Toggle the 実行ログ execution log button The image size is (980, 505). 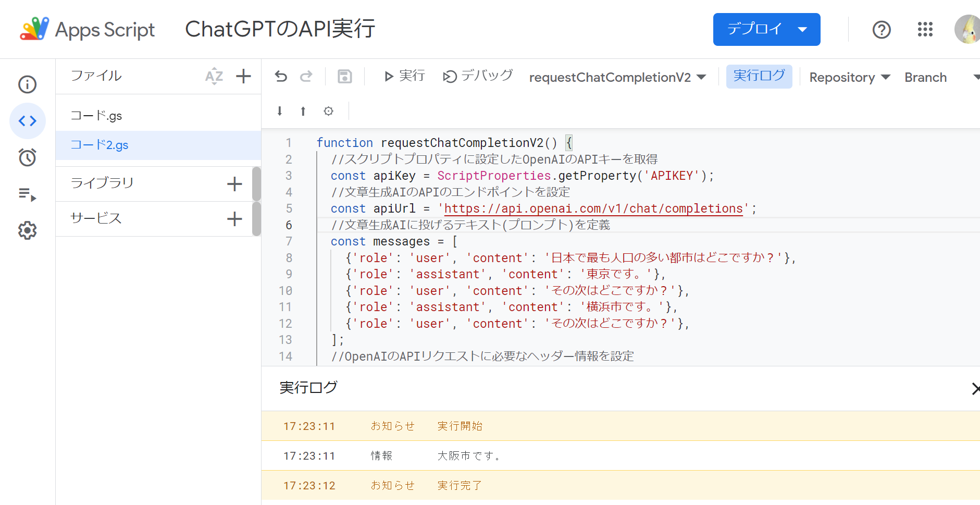(759, 76)
